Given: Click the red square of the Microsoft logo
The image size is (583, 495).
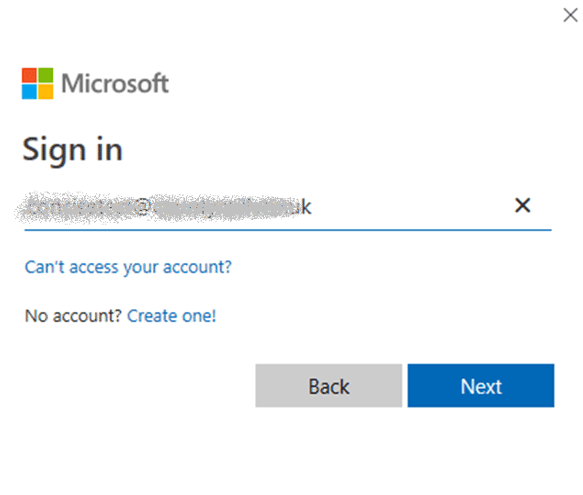Looking at the screenshot, I should pos(29,75).
